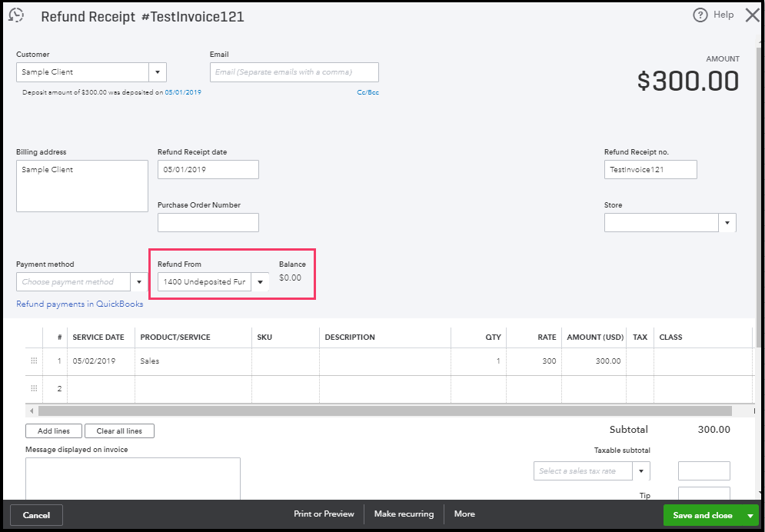765x532 pixels.
Task: Click Make recurring
Action: [404, 514]
